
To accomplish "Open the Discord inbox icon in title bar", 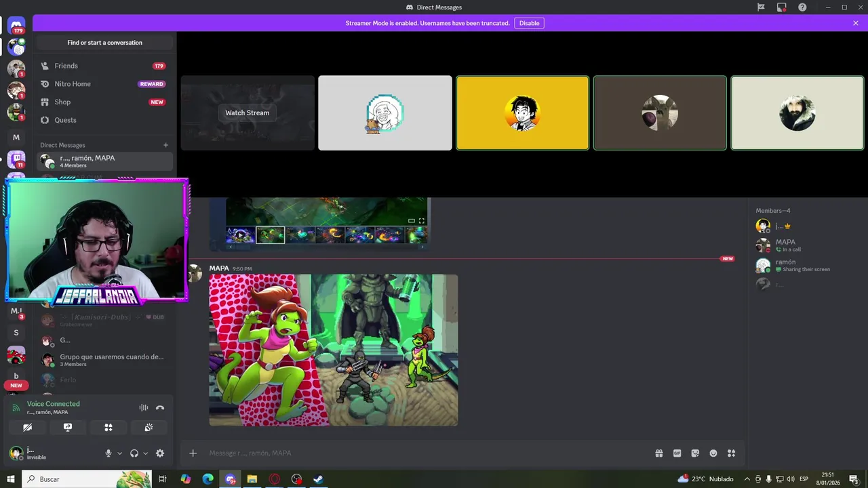I will (782, 7).
